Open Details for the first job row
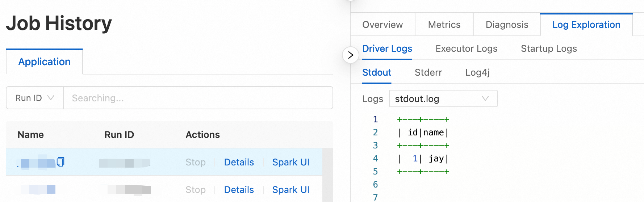 point(239,162)
